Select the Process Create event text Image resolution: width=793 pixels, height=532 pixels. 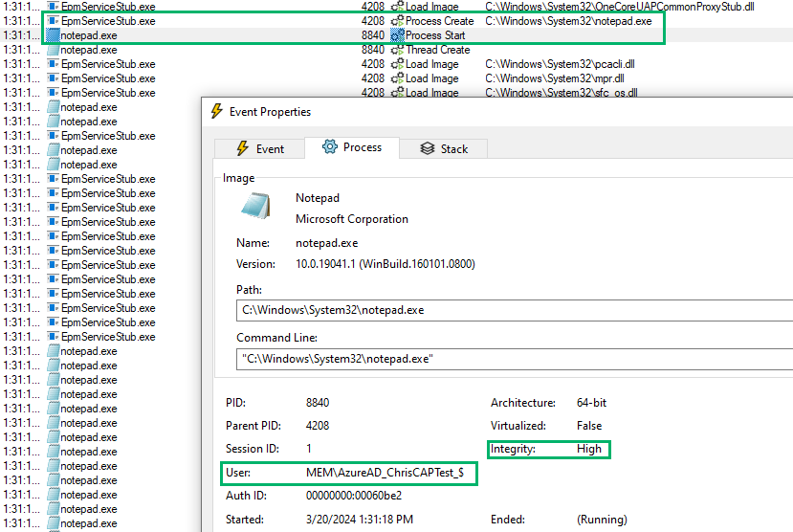pyautogui.click(x=439, y=21)
